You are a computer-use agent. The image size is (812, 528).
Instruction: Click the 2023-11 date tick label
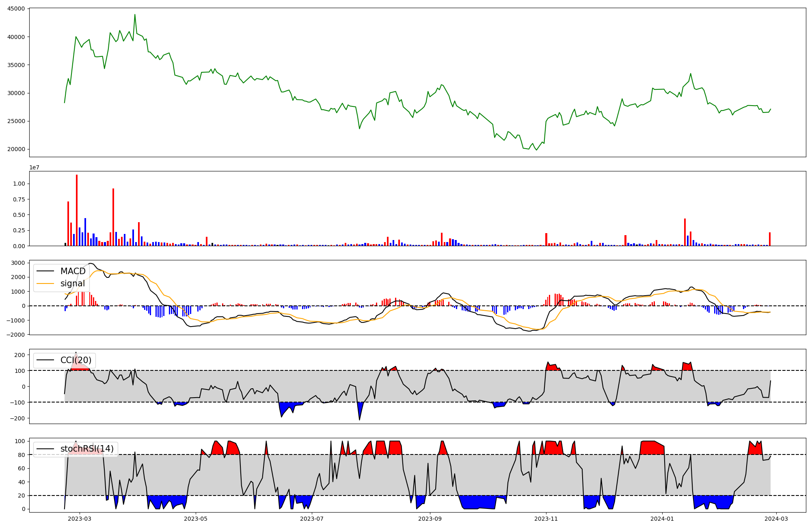546,519
